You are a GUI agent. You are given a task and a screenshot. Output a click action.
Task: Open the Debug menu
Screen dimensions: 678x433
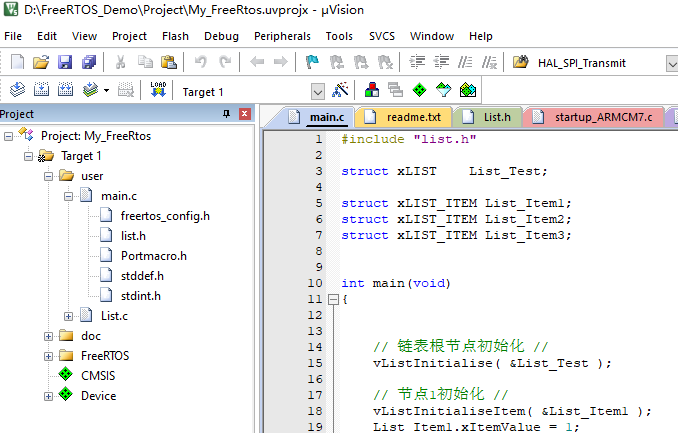click(221, 36)
